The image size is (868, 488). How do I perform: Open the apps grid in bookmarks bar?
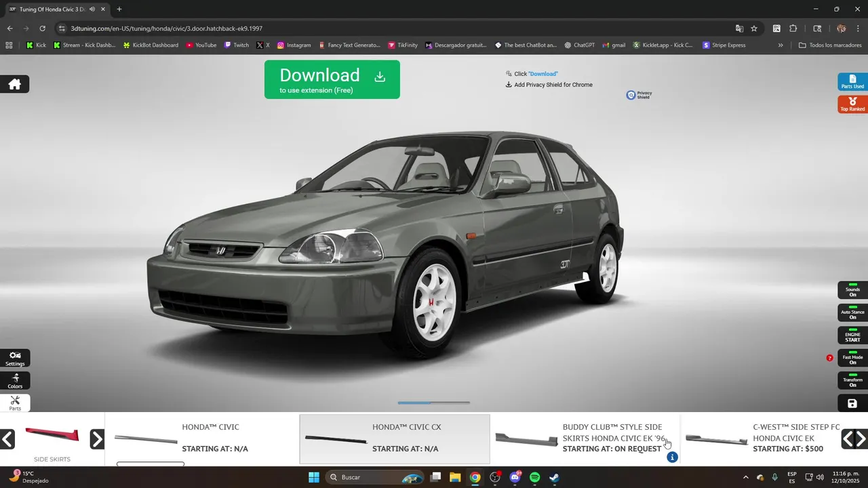pos(9,45)
